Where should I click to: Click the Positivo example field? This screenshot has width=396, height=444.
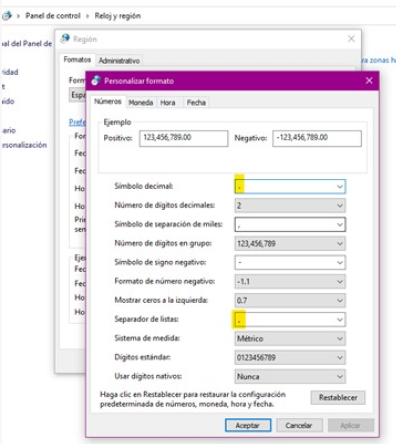[x=183, y=138]
